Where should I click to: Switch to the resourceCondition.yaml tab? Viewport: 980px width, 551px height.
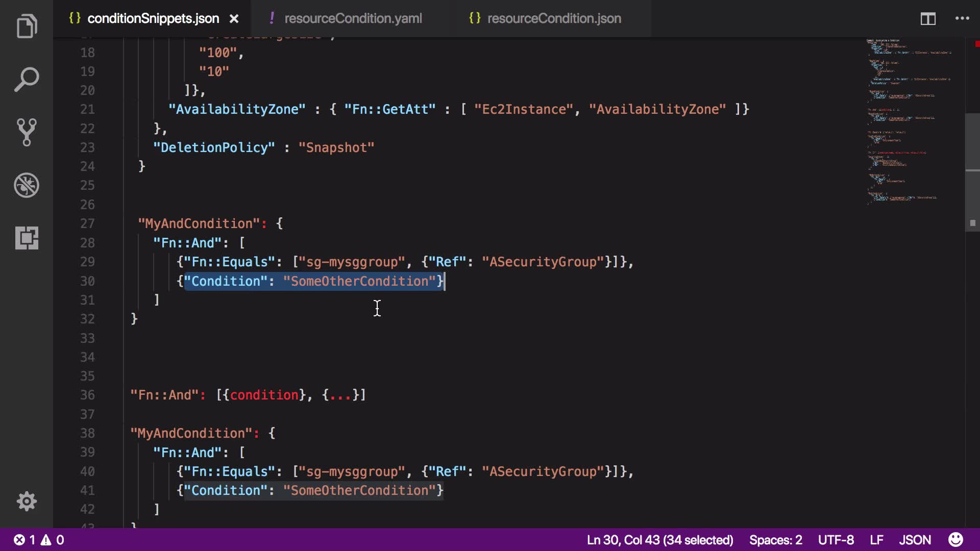(x=353, y=19)
